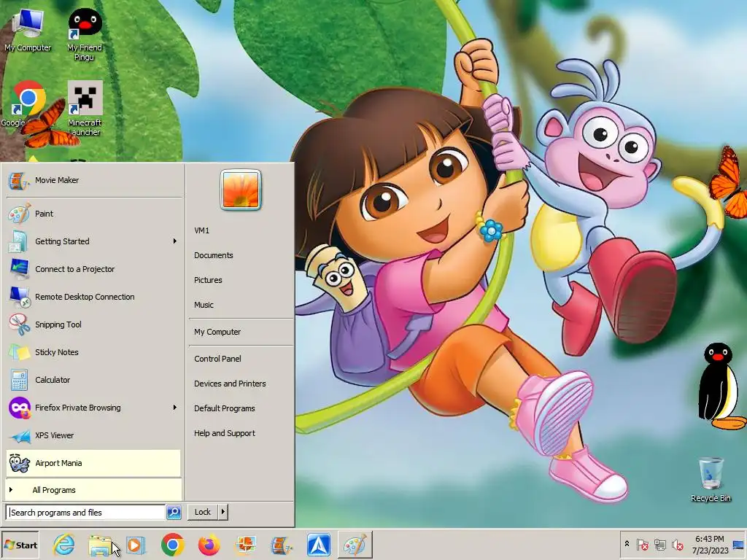Launch Remote Desktop Connection
Image resolution: width=747 pixels, height=560 pixels.
94,297
